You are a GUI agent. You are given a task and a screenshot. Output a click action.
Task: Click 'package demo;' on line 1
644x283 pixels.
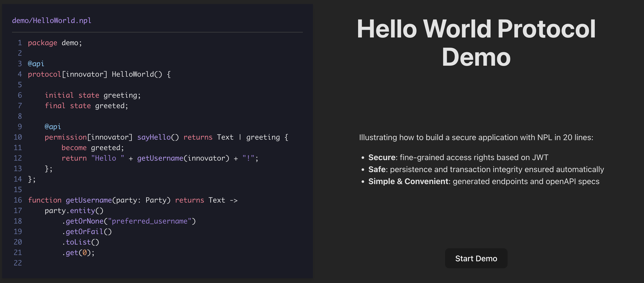tap(55, 43)
